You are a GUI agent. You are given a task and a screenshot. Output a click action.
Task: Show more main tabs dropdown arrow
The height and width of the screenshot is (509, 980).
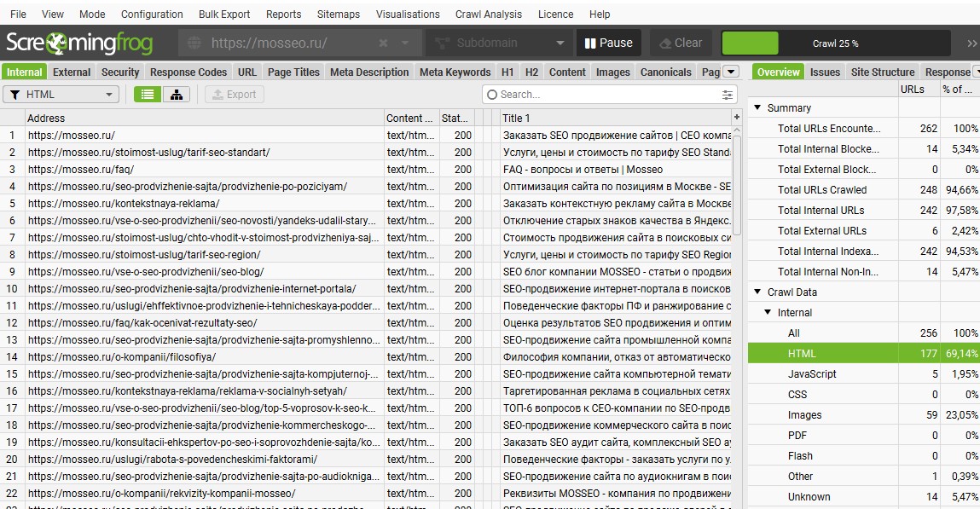click(731, 72)
